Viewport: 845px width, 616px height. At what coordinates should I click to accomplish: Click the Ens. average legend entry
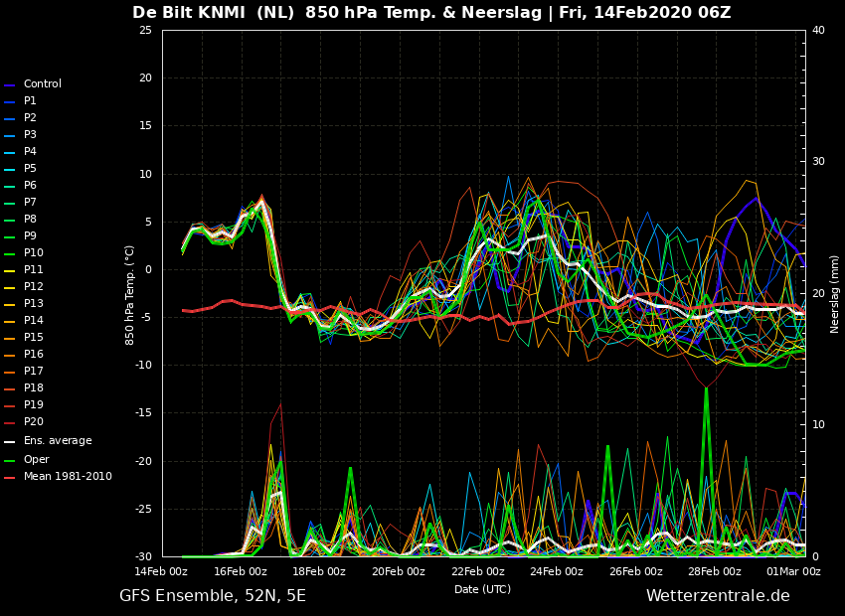coord(48,441)
